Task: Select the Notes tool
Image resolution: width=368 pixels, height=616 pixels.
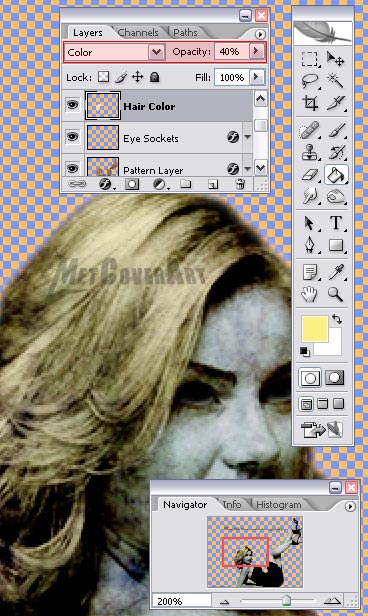Action: [310, 272]
